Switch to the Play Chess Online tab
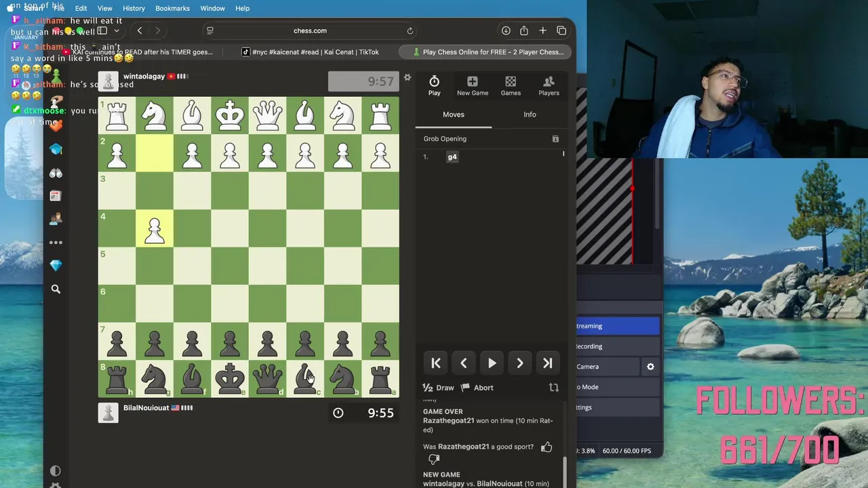 point(485,52)
